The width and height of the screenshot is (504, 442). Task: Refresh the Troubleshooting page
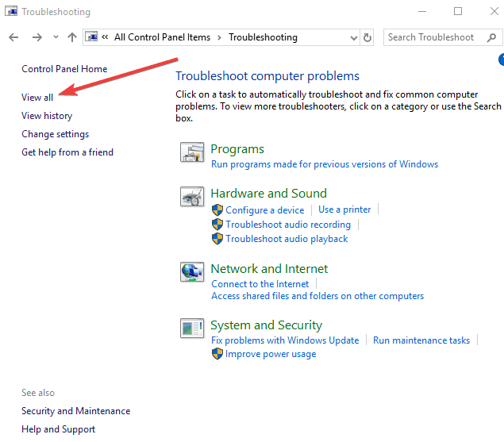coord(367,37)
